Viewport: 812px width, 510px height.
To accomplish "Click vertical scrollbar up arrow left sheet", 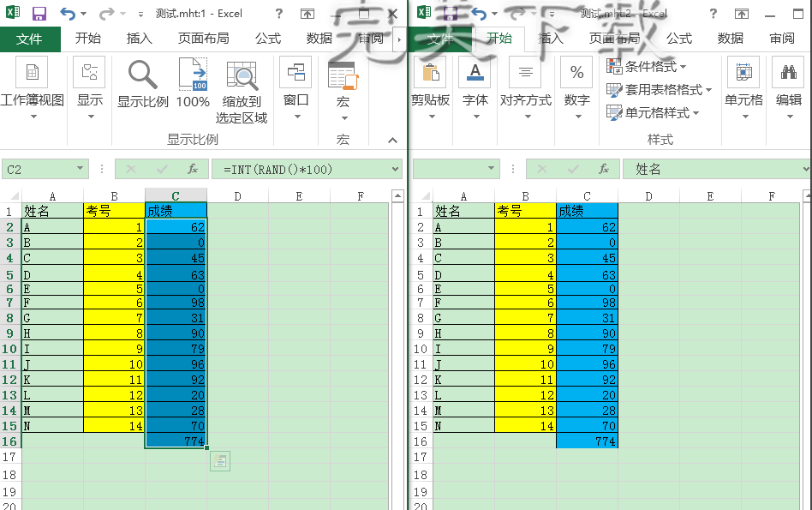I will pyautogui.click(x=397, y=196).
